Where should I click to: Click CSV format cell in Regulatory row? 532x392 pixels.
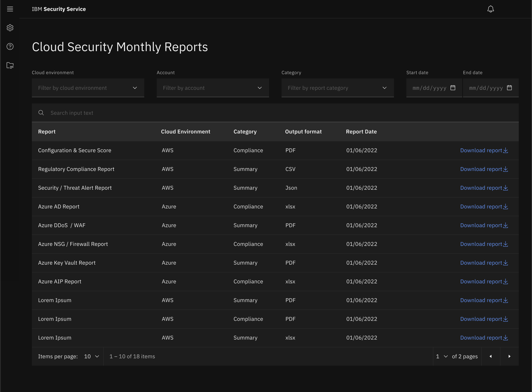click(290, 169)
